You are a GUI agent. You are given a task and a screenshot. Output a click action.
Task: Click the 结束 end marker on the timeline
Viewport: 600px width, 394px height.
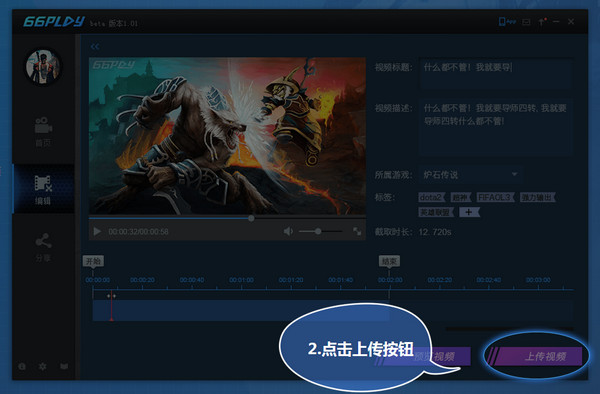click(389, 261)
